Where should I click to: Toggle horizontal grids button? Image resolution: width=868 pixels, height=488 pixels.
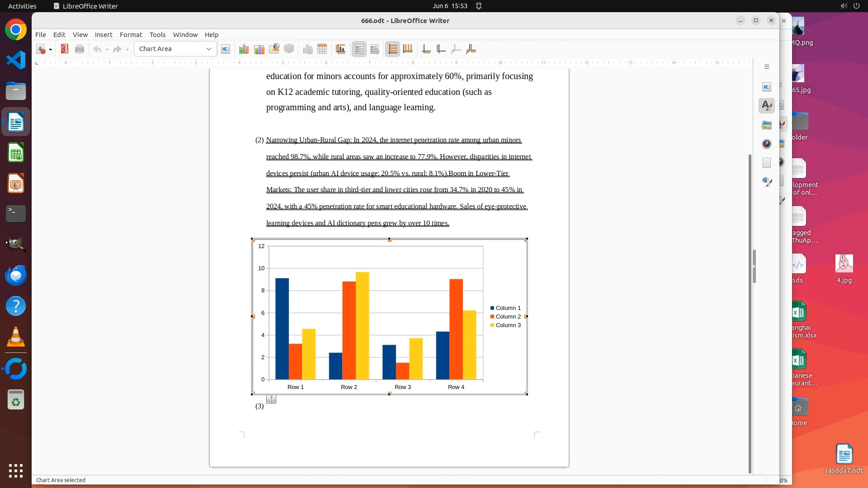(392, 49)
